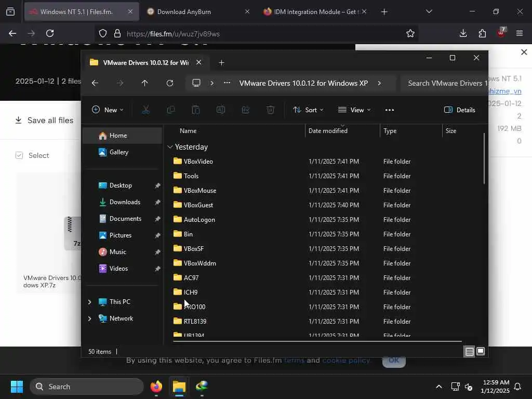The height and width of the screenshot is (399, 532).
Task: Click the site padlock security icon
Action: 117,33
